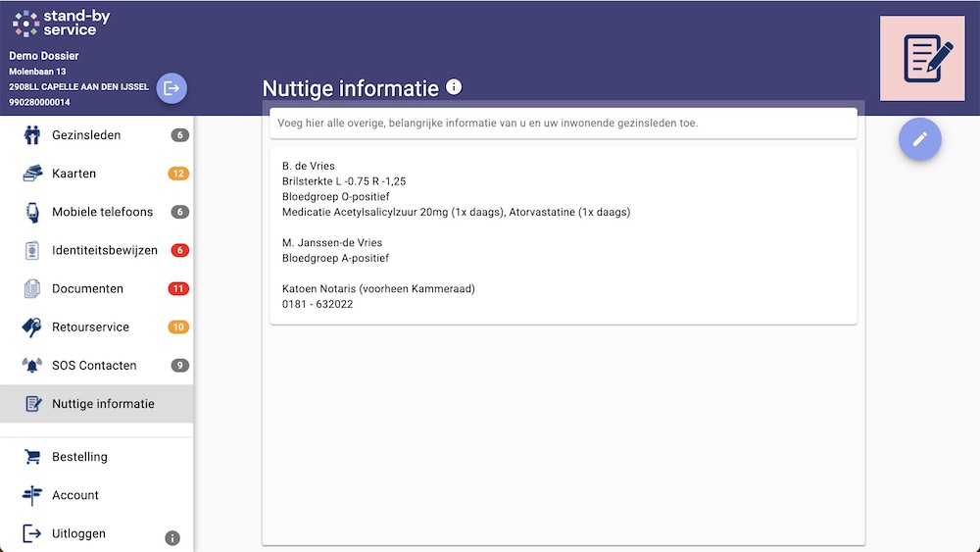The height and width of the screenshot is (552, 980).
Task: Click the blue pencil edit button
Action: (919, 139)
